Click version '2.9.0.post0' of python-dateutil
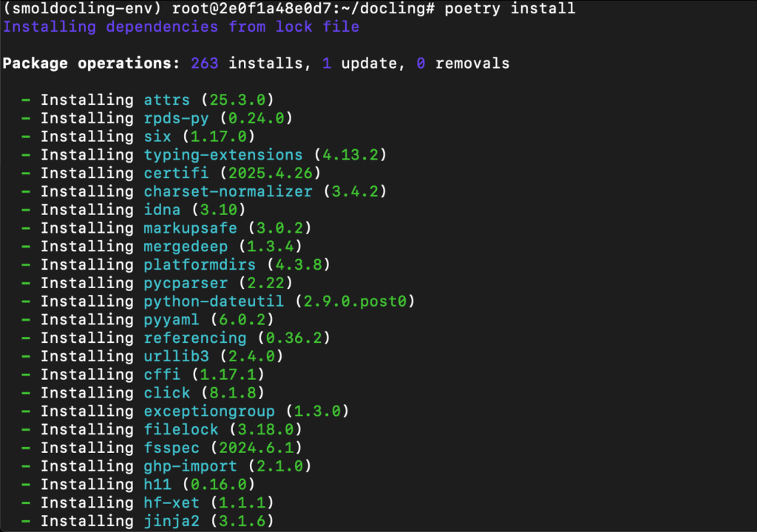This screenshot has width=757, height=532. pos(356,301)
